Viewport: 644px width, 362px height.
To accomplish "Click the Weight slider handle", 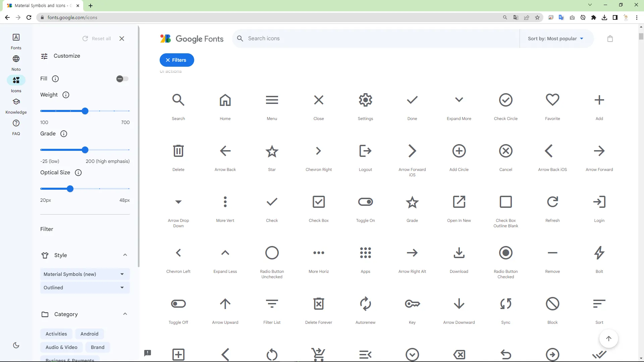I will [x=85, y=111].
